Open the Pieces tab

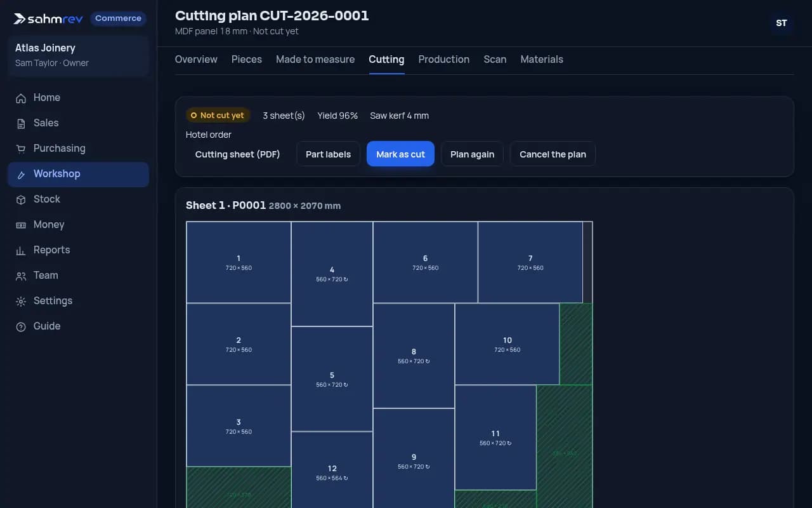[x=247, y=59]
